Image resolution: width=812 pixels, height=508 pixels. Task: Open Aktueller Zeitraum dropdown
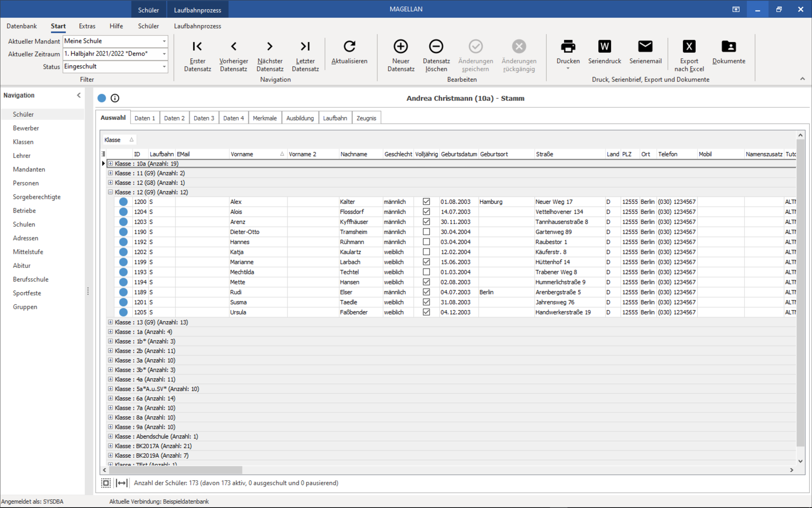click(x=164, y=54)
